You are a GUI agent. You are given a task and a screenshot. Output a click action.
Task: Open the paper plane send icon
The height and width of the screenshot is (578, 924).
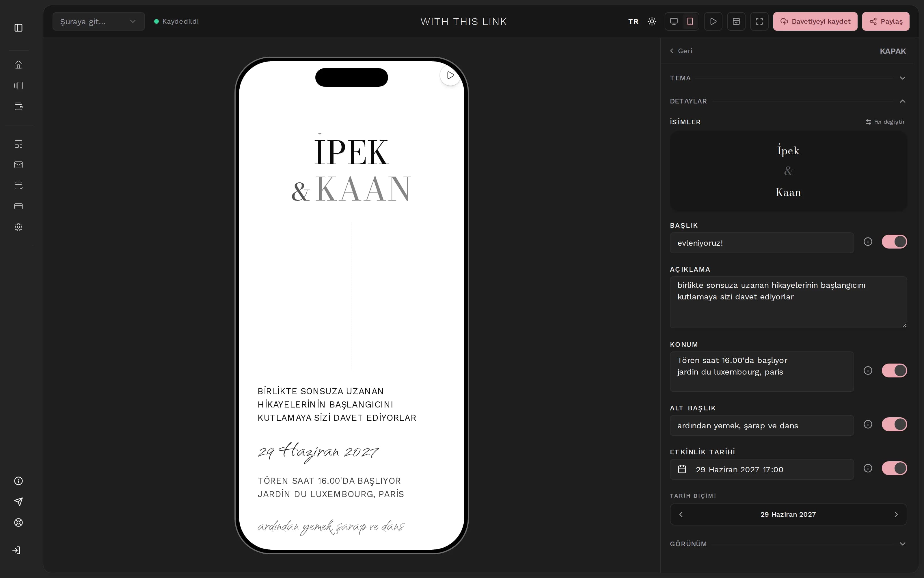[x=18, y=501]
